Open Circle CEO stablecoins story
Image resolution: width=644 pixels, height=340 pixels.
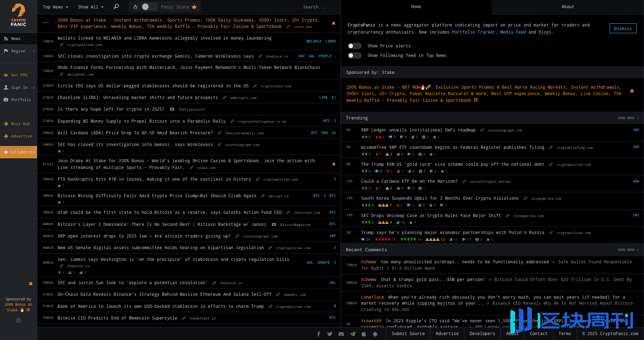(x=153, y=86)
